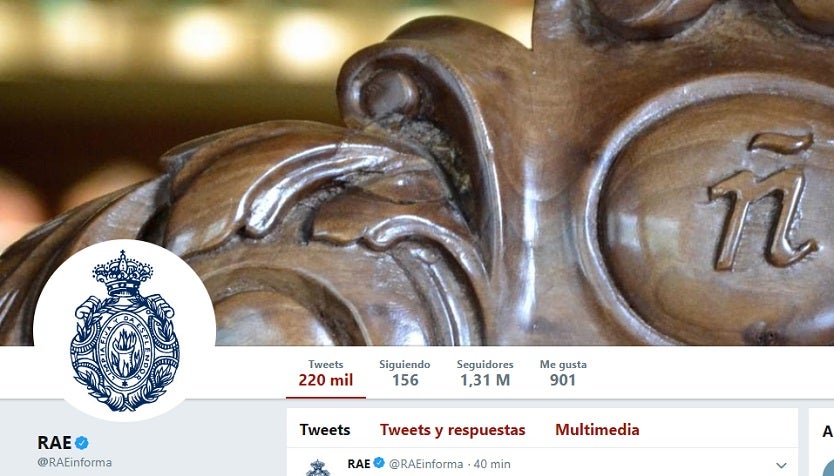Switch to the Multimedia tab
The height and width of the screenshot is (476, 834).
[597, 430]
